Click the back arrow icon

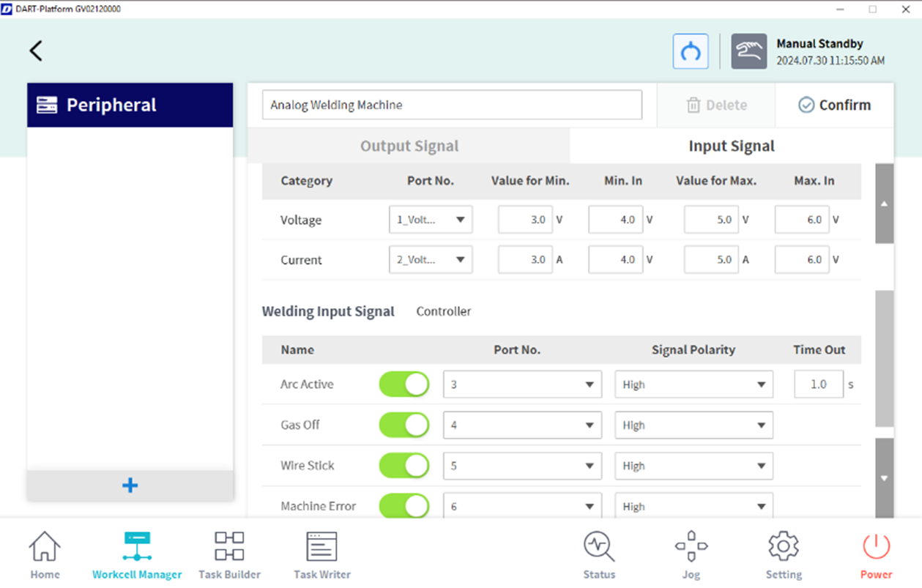click(36, 51)
